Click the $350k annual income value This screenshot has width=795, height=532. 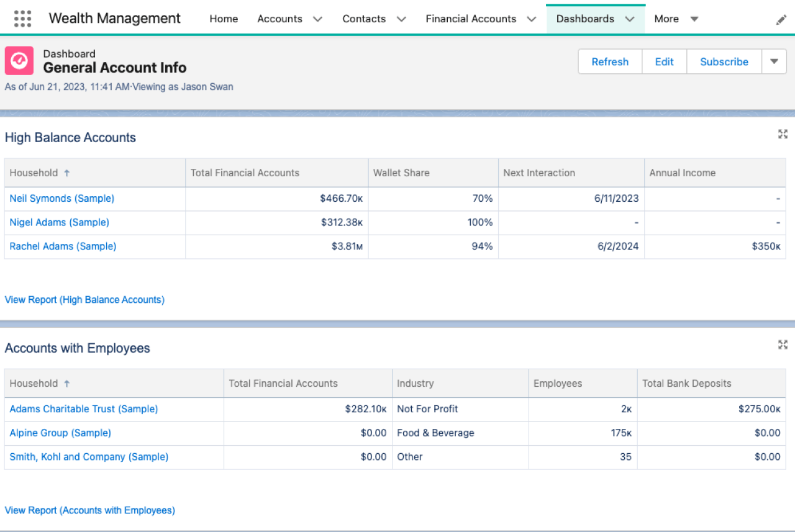[x=766, y=246]
